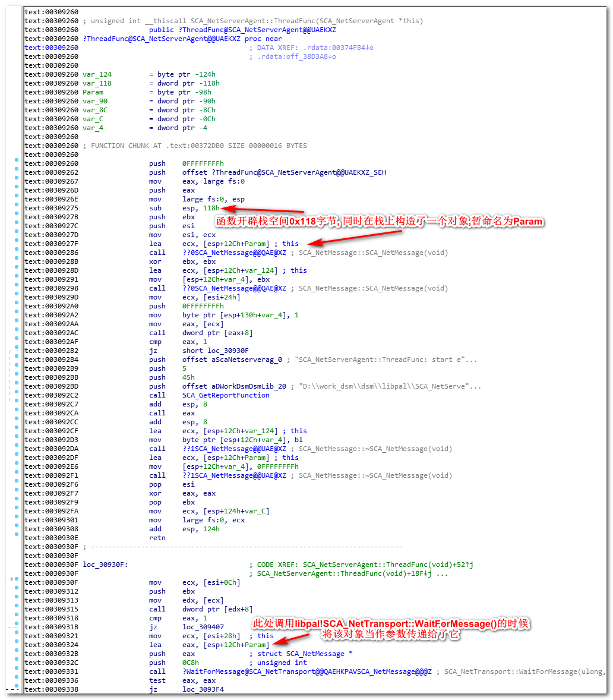Click 'xor eax, eax' instruction

coord(182,494)
